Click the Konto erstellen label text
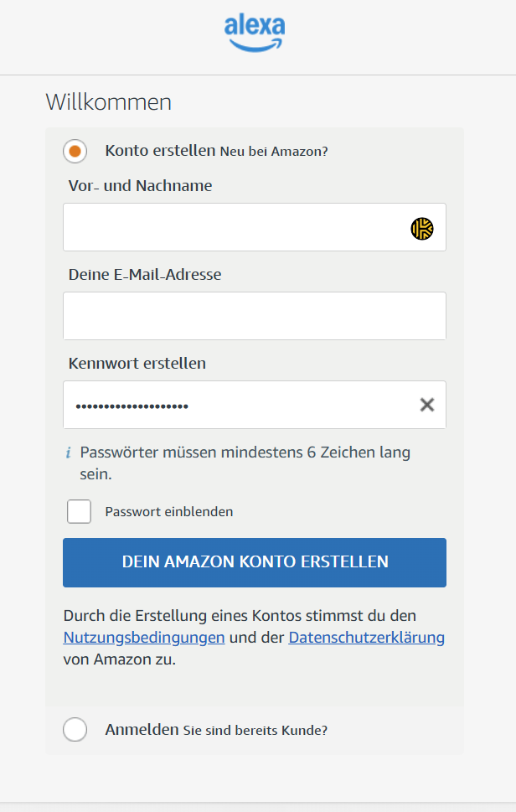This screenshot has width=516, height=812. [x=160, y=151]
